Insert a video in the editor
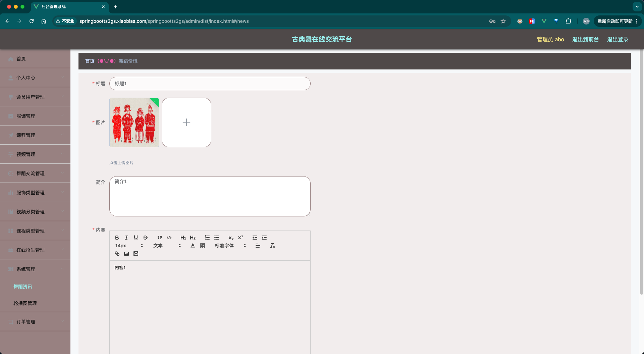 click(x=136, y=254)
